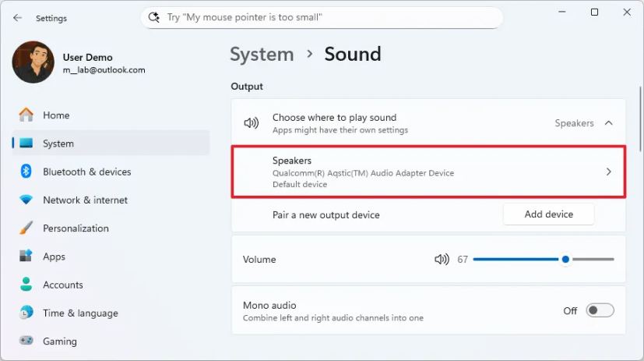Mute sound using Volume speaker icon
Screen dimensions: 644x361
pos(442,260)
